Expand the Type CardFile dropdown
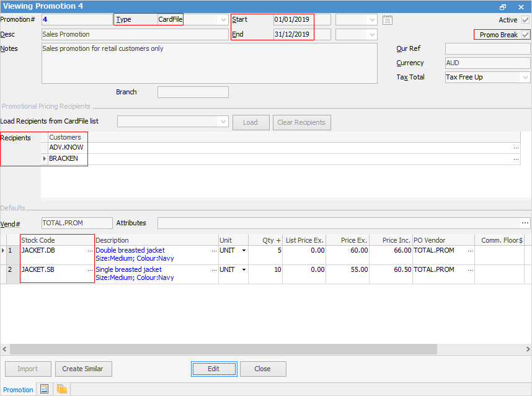 (x=223, y=20)
